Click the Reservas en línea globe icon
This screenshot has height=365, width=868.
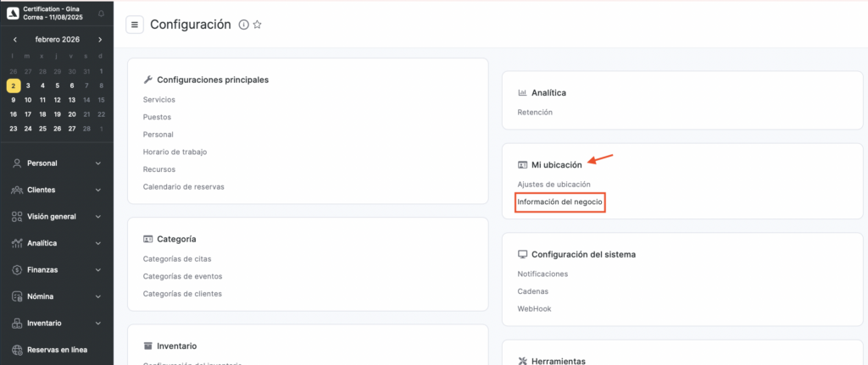[17, 350]
